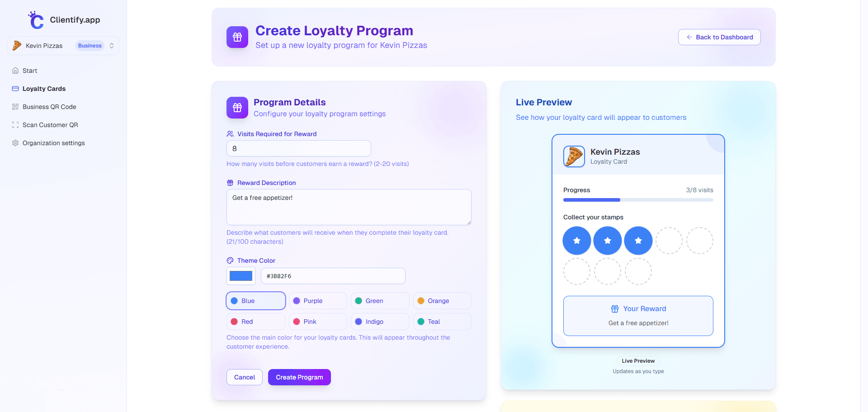Go to Scan Customer QR page
The image size is (868, 412).
[x=50, y=125]
